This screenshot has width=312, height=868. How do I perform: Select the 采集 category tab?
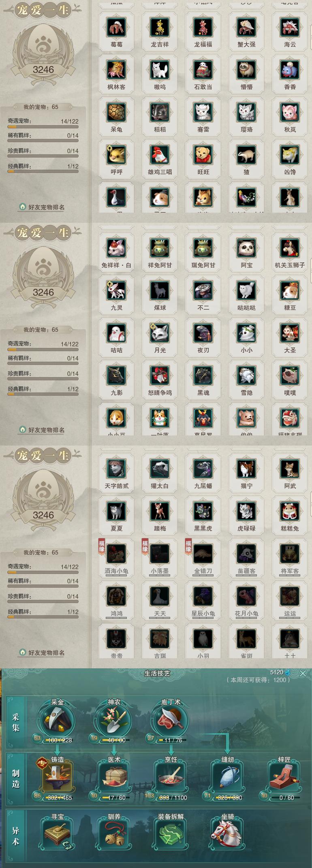point(15,723)
